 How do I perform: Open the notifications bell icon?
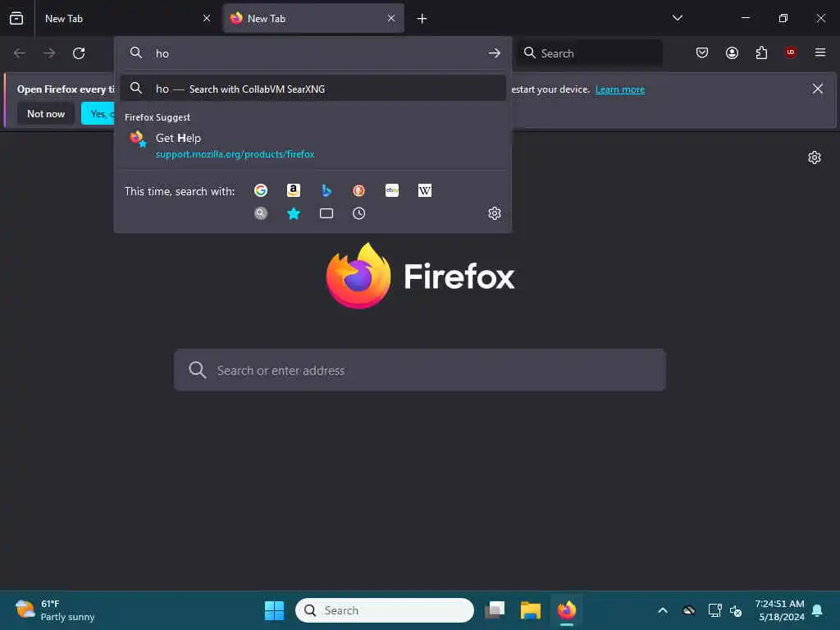(818, 610)
